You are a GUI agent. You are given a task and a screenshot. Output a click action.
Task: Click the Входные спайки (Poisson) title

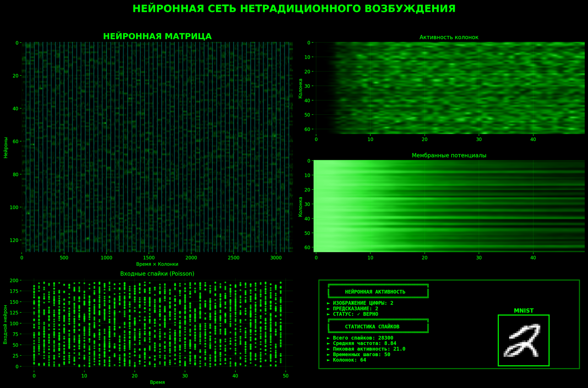click(157, 274)
